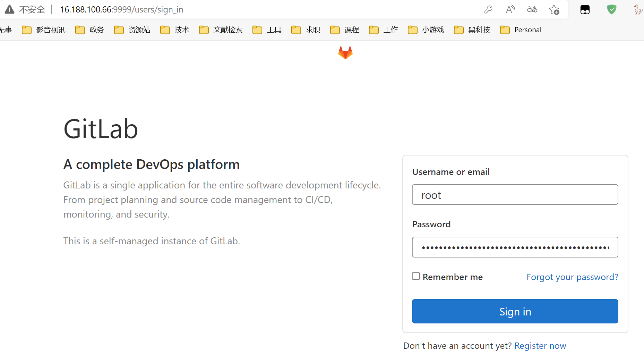Click the GitLab fox logo in header
Screen dimensions: 644x355
(x=345, y=53)
